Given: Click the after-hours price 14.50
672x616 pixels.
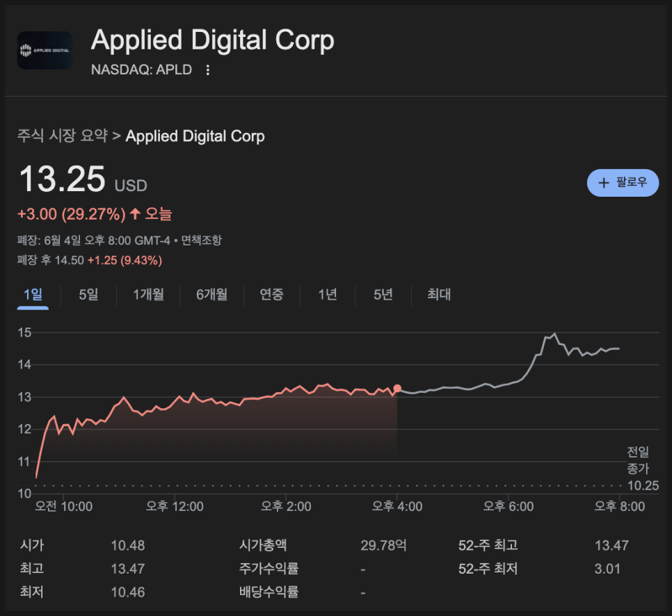Looking at the screenshot, I should pyautogui.click(x=70, y=261).
